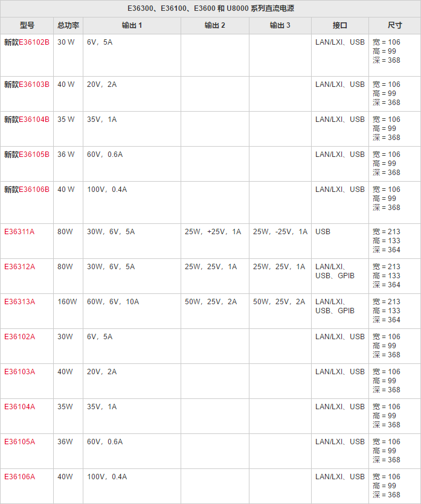This screenshot has height=504, width=421.
Task: Follow the E36311A product link
Action: coord(19,231)
